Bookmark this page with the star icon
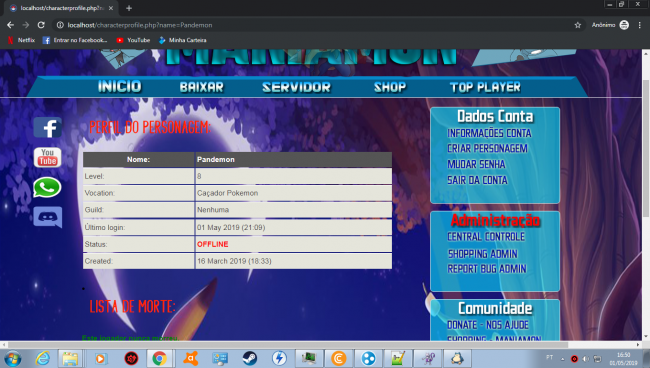This screenshot has height=368, width=650. tap(577, 25)
